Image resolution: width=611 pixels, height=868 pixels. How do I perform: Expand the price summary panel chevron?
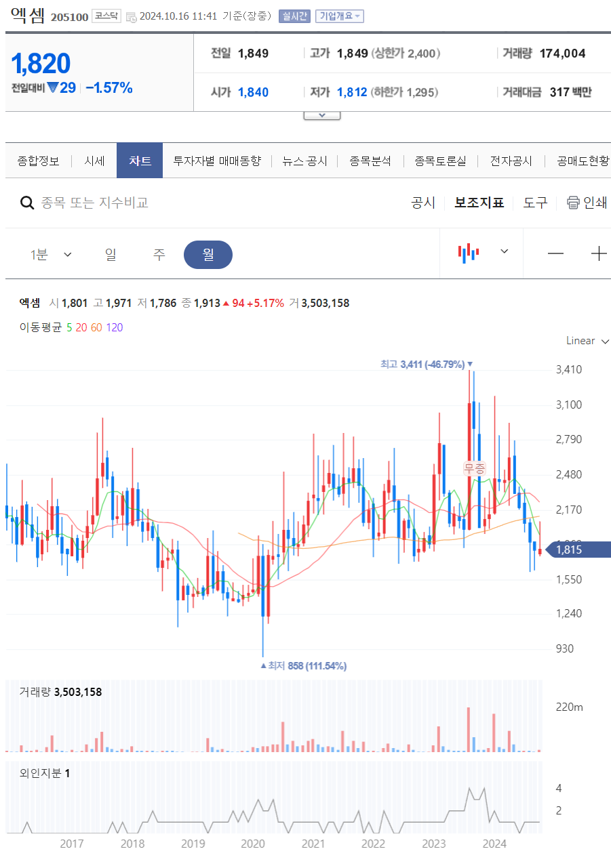(322, 115)
